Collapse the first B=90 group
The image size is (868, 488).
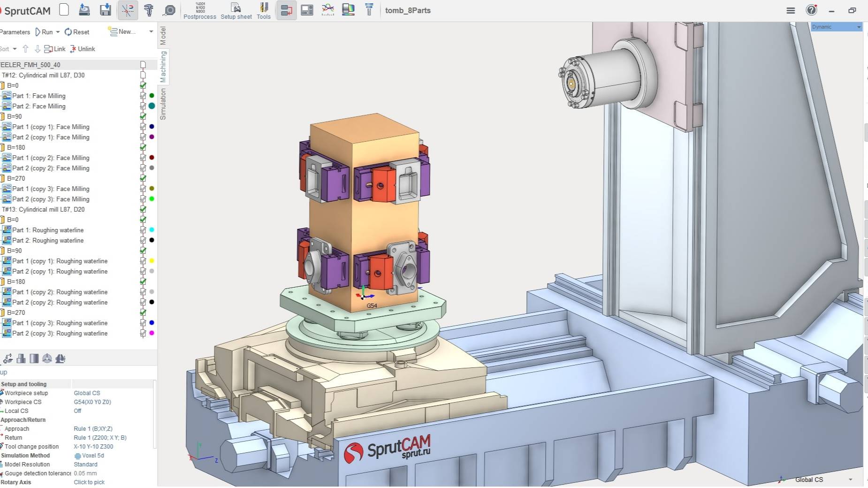(x=2, y=116)
